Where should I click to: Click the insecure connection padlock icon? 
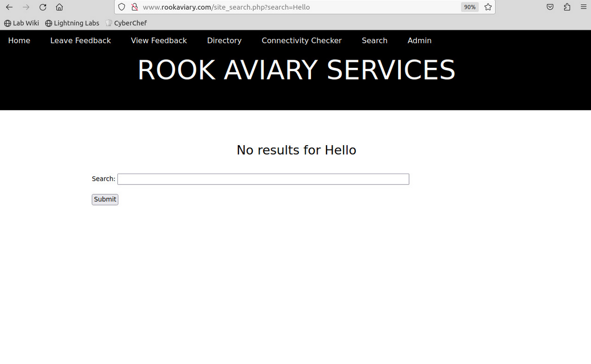point(134,7)
